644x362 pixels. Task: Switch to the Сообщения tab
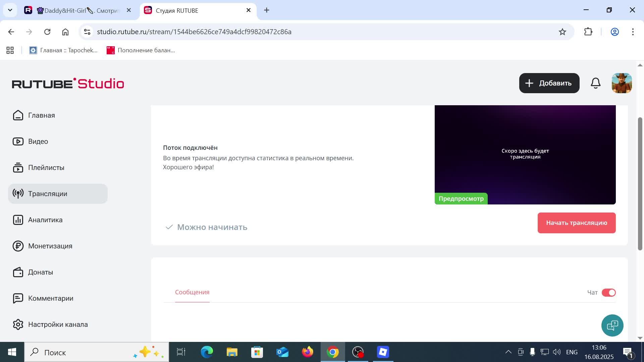[192, 292]
